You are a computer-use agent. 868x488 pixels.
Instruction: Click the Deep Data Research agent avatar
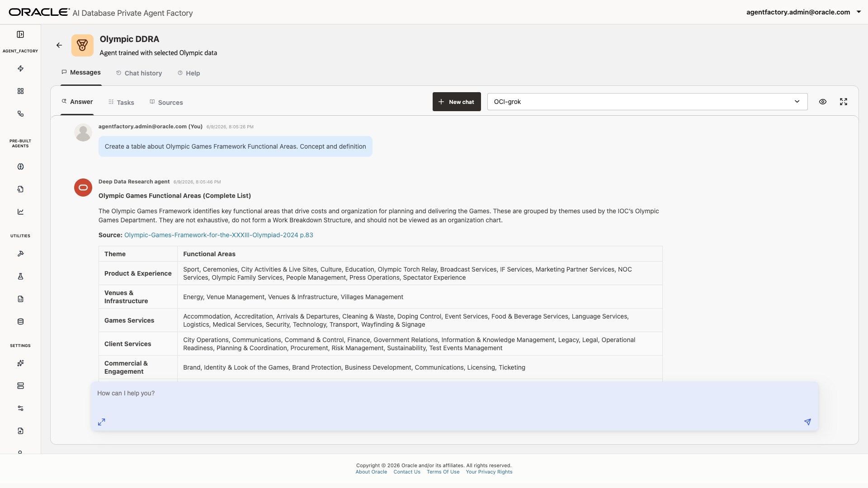(83, 188)
